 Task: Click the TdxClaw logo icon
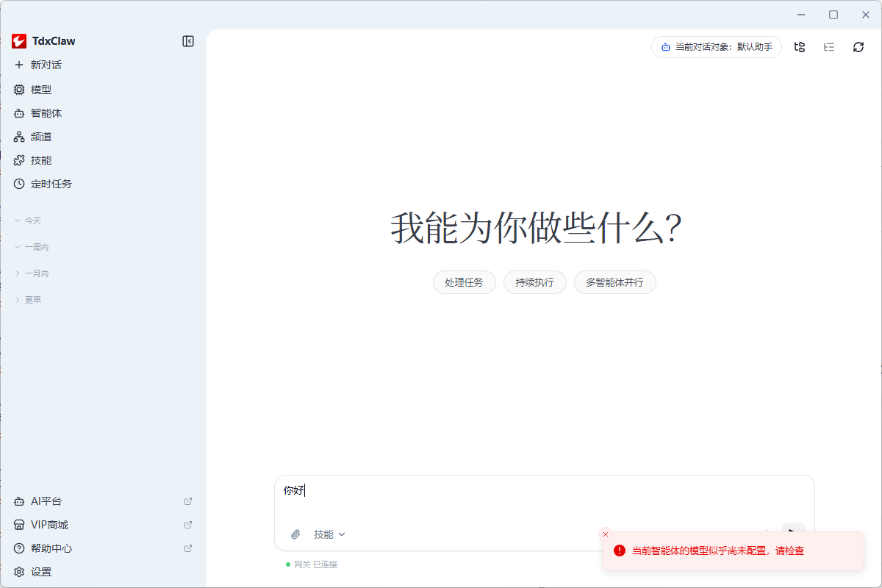coord(19,41)
